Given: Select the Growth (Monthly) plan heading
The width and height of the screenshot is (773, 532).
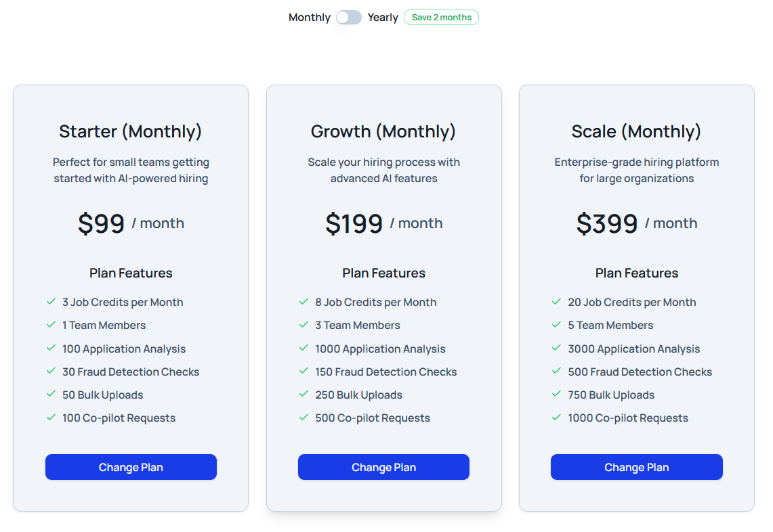Looking at the screenshot, I should [x=383, y=131].
